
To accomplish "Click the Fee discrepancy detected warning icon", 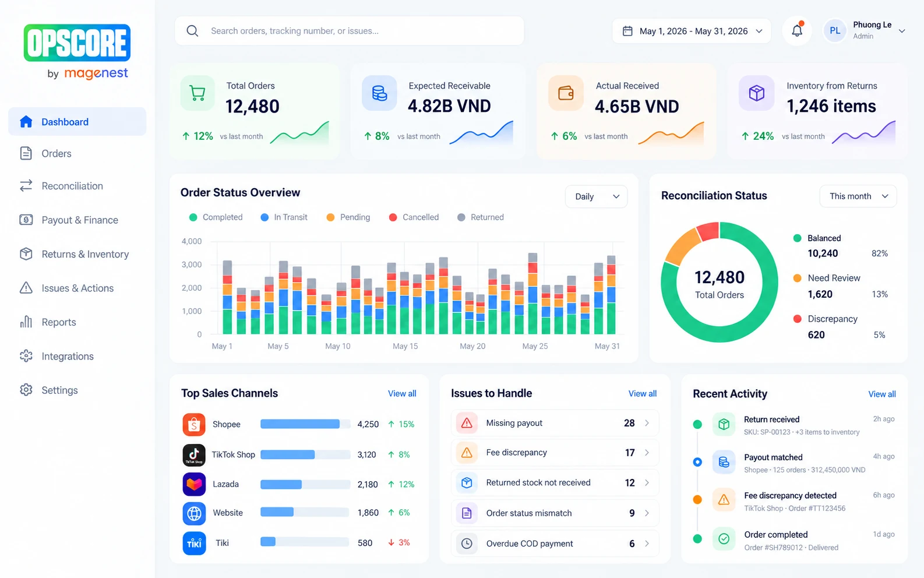I will coord(724,500).
